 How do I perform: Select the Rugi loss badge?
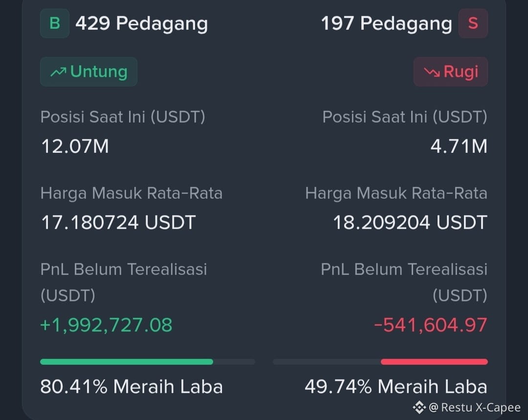[x=451, y=72]
